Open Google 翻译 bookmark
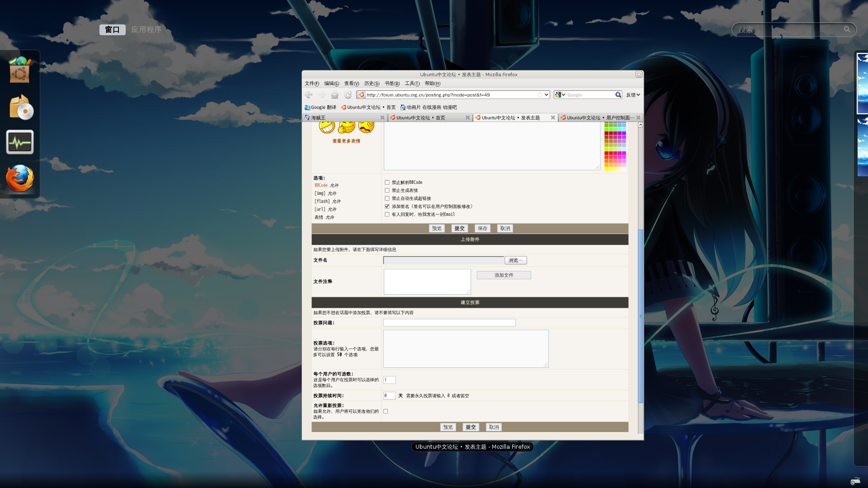 [320, 108]
